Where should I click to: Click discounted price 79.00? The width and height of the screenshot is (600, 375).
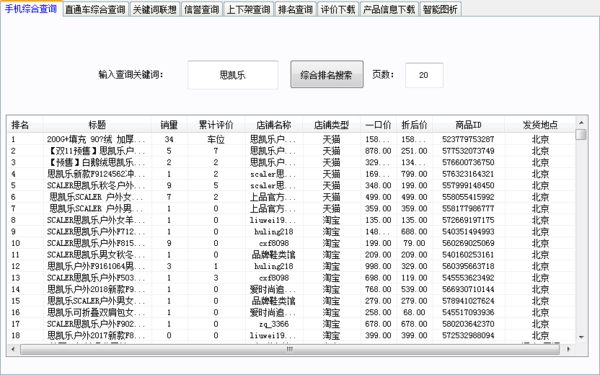pos(414,243)
